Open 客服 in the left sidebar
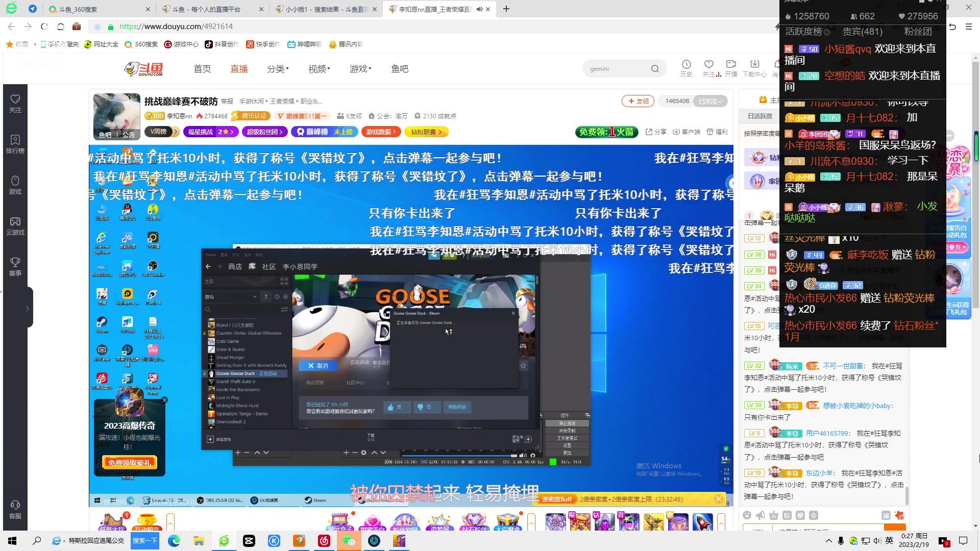Image resolution: width=980 pixels, height=551 pixels. point(15,510)
